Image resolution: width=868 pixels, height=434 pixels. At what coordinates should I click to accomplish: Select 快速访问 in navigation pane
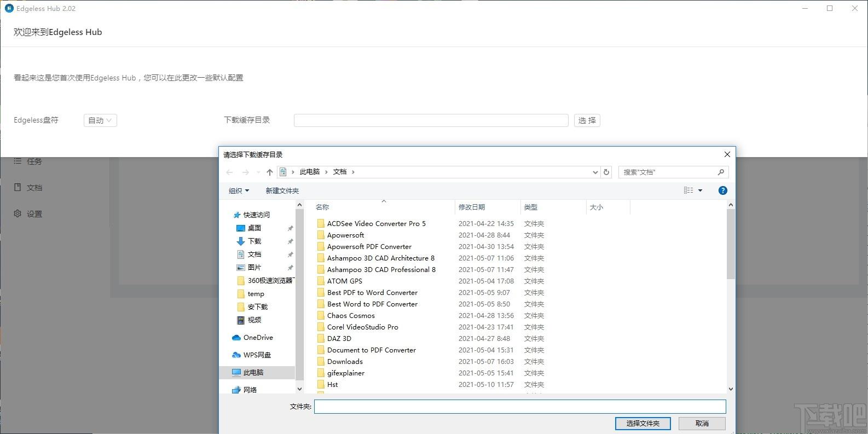(257, 215)
